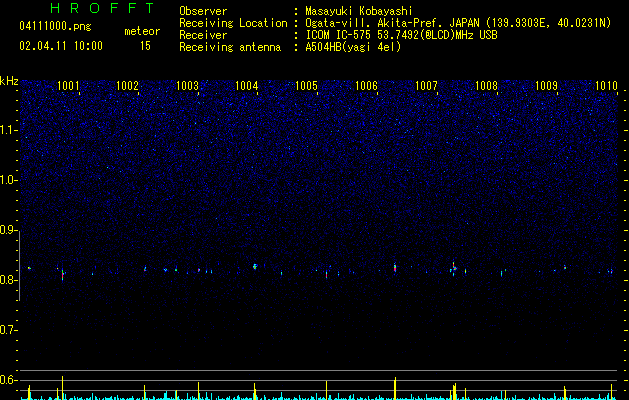Viewport: 629px width, 400px height.
Task: Click the 1002 time marker
Action: coord(127,86)
